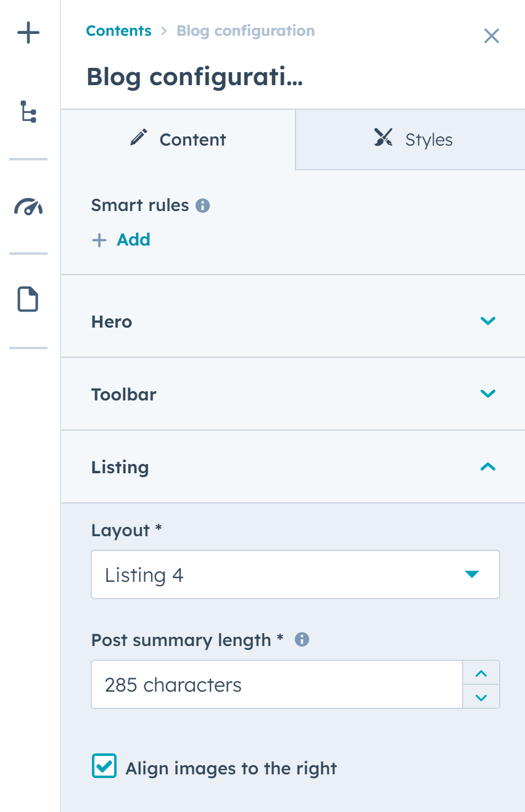This screenshot has height=812, width=525.
Task: Expand the Toolbar section
Action: tap(487, 394)
